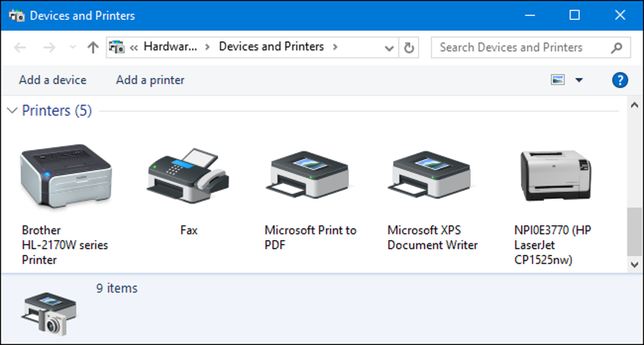Click the address bar location icon
Image resolution: width=644 pixels, height=345 pixels.
117,47
